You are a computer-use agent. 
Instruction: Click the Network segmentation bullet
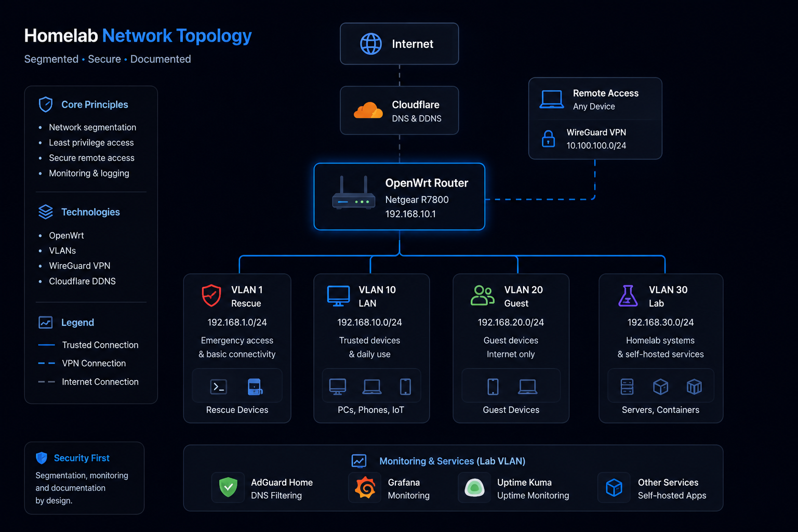click(x=92, y=127)
